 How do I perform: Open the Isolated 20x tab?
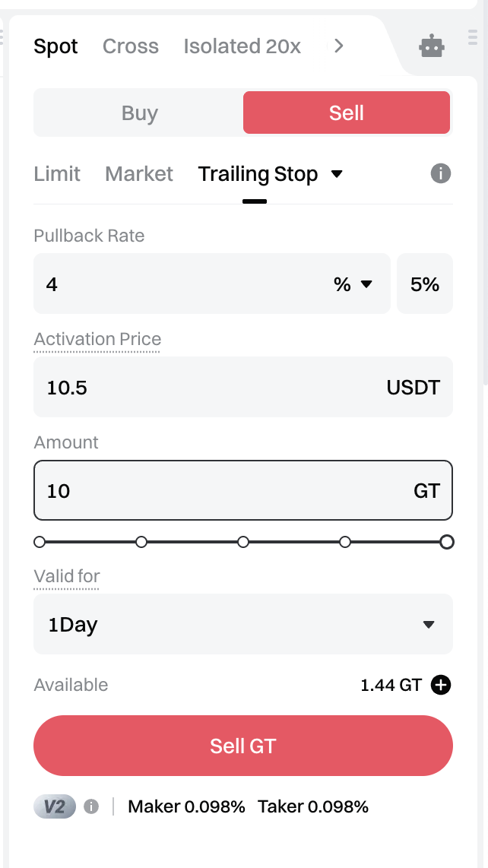click(x=242, y=46)
